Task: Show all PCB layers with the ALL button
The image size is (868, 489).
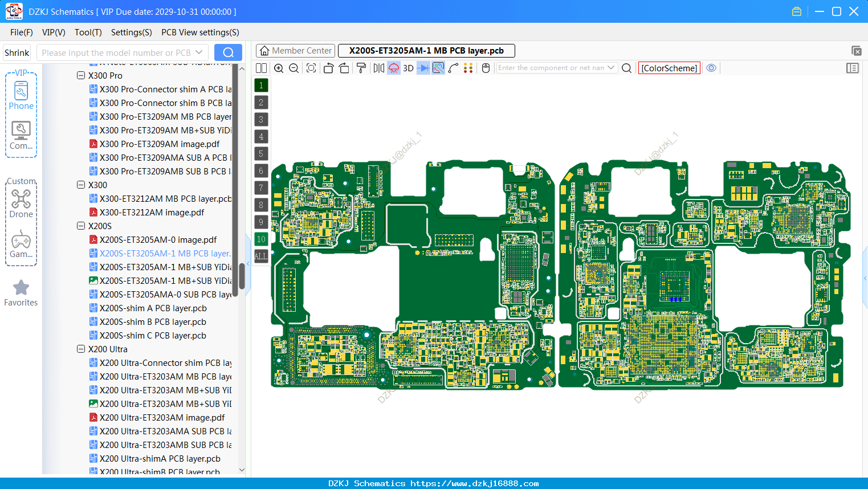Action: (x=261, y=256)
